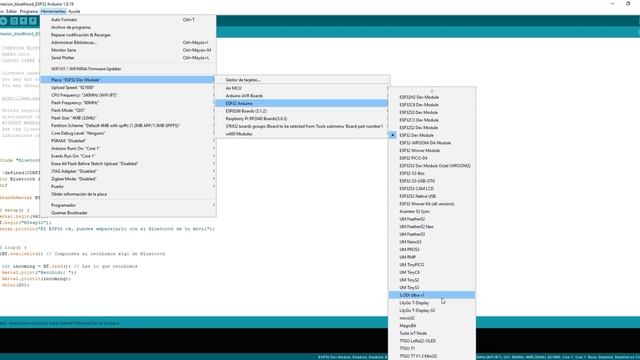Expand ESP8266 Boards (3.1.2) group

[302, 111]
